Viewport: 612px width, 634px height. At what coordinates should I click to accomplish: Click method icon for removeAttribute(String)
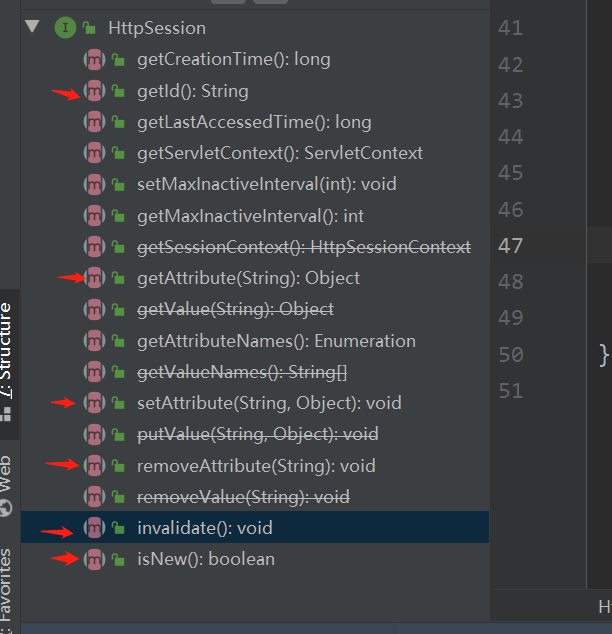94,465
